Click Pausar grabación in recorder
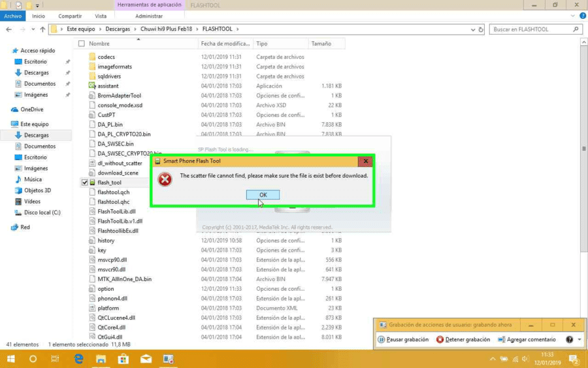This screenshot has height=368, width=588. [403, 339]
